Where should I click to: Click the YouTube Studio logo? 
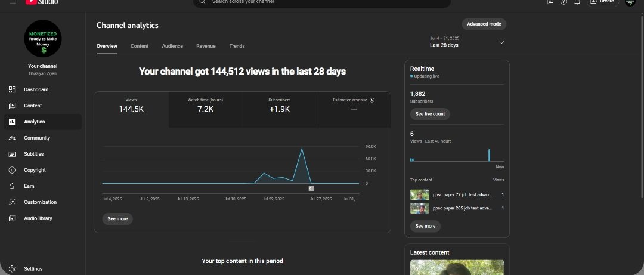(42, 2)
